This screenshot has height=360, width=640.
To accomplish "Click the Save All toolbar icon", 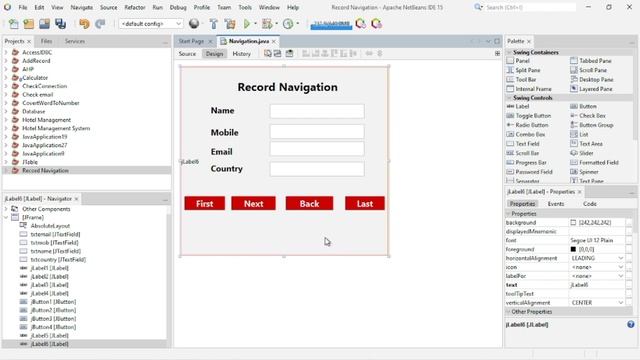I will tap(60, 24).
